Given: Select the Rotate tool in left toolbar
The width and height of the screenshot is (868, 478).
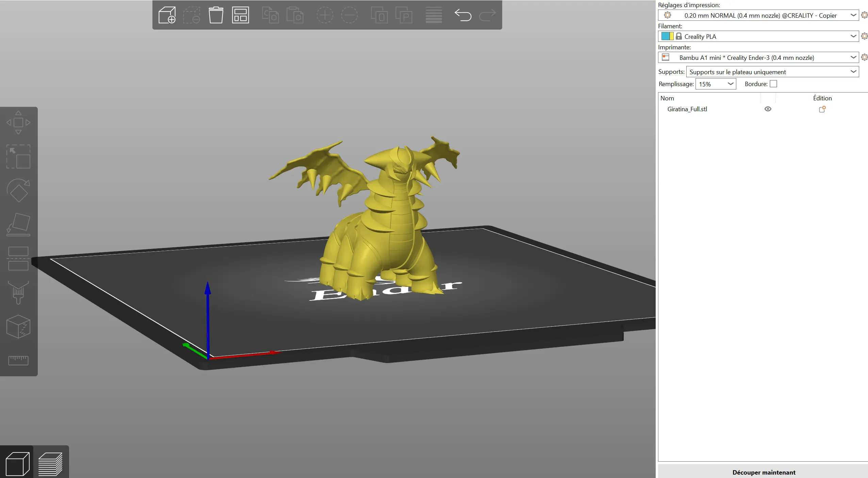Looking at the screenshot, I should (18, 191).
